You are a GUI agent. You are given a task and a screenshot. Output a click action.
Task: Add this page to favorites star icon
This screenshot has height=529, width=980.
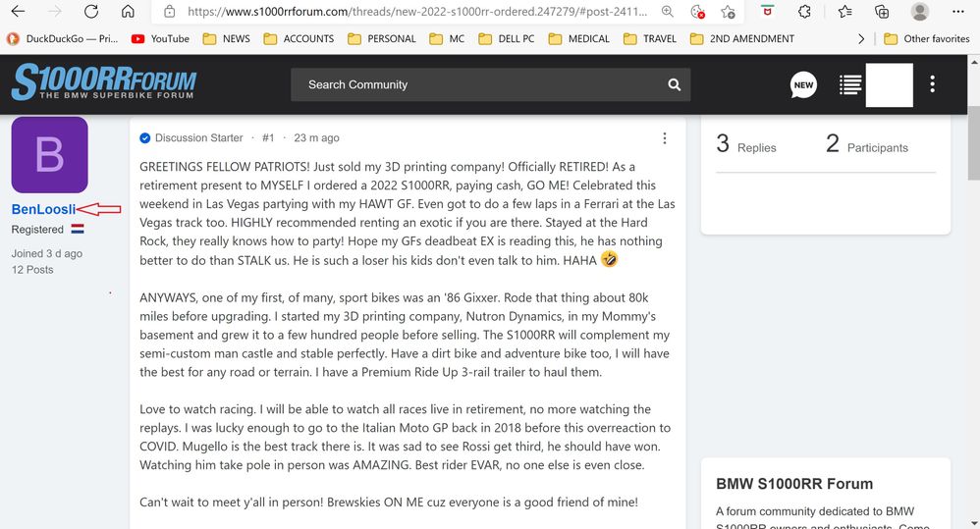click(728, 11)
